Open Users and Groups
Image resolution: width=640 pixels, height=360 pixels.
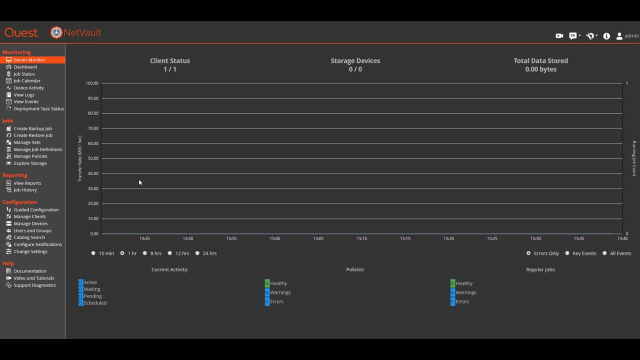point(32,231)
